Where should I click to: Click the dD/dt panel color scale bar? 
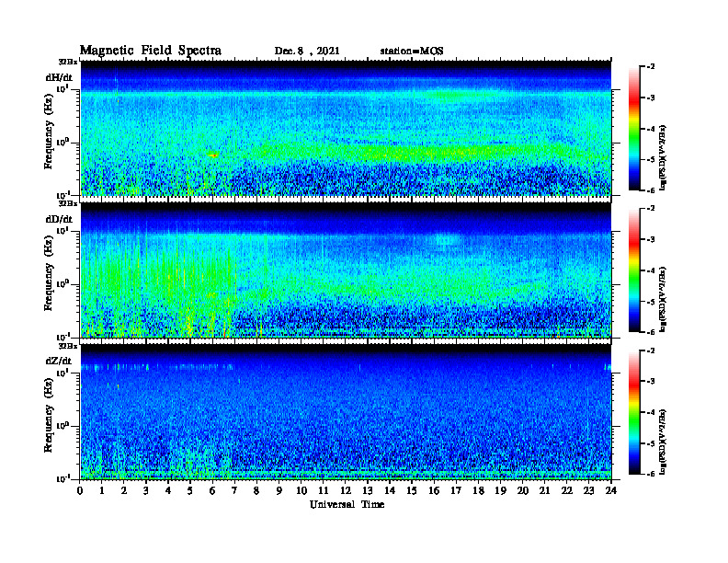click(634, 270)
